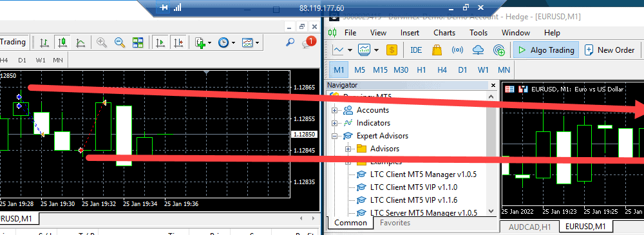644x235 pixels.
Task: Click the chart templates icon
Action: [247, 42]
